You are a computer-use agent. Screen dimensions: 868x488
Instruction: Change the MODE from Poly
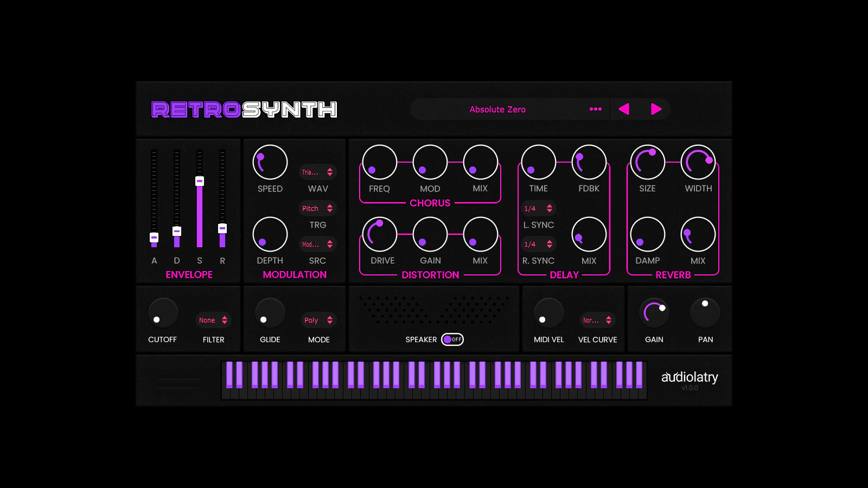pos(319,320)
